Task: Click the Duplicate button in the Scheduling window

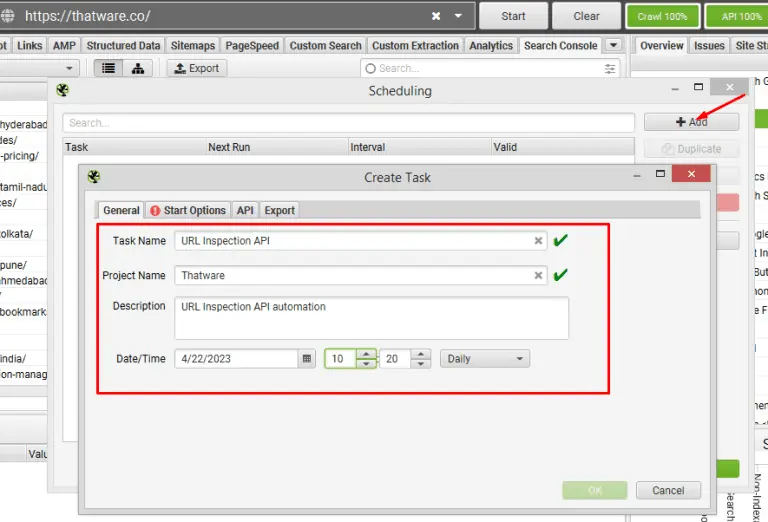Action: [691, 149]
